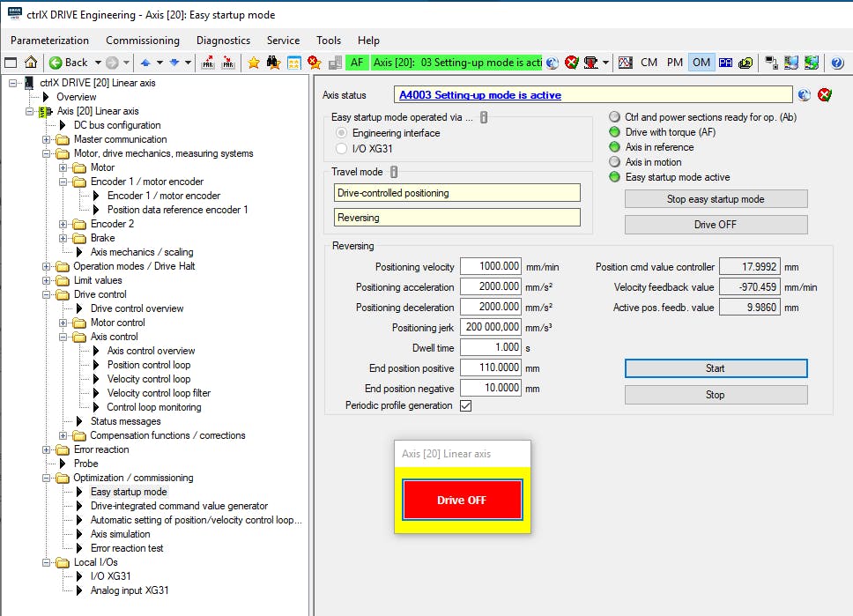
Task: Click the toolbar globe refresh icon beside axis status
Action: point(553,63)
